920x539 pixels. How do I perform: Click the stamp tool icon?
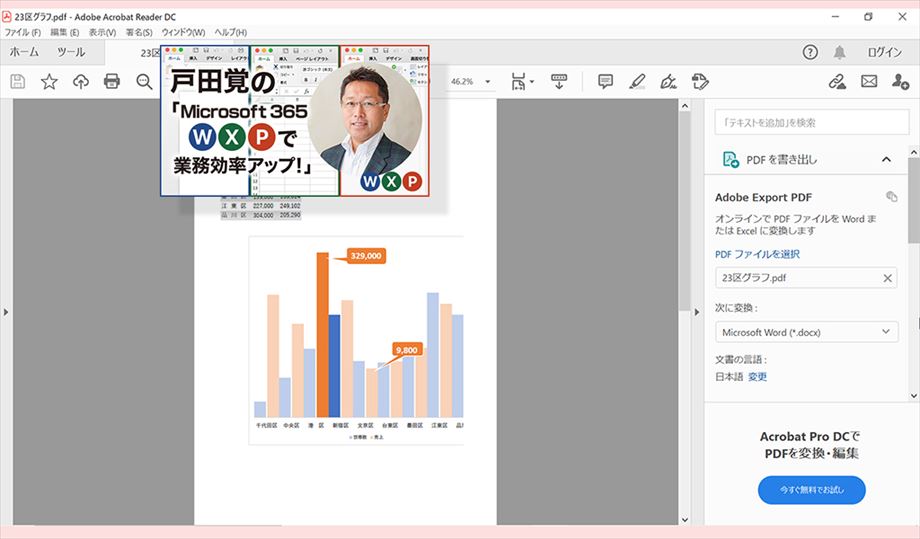tap(700, 82)
